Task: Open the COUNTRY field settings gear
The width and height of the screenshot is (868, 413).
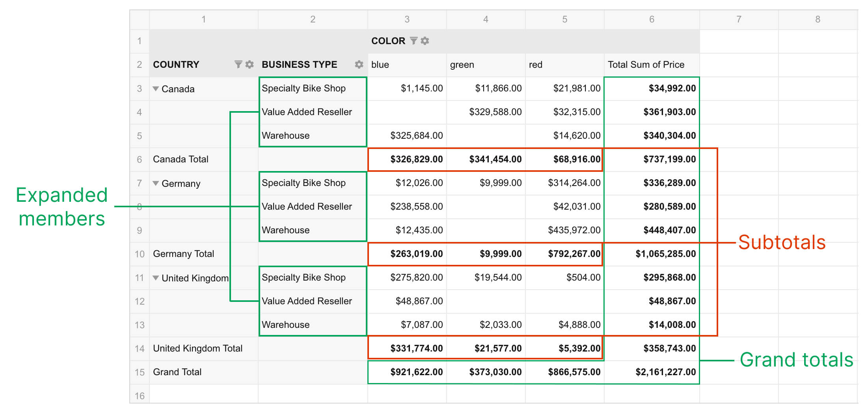Action: [x=249, y=64]
